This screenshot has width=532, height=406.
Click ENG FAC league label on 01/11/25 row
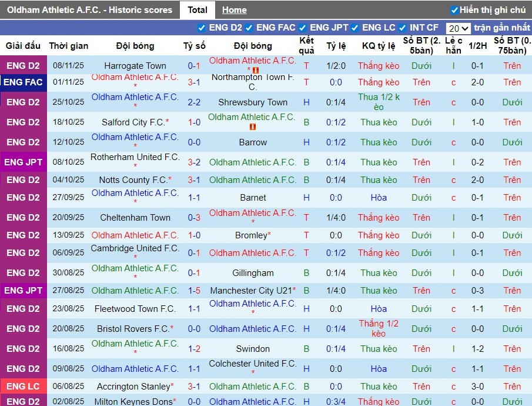(x=23, y=82)
